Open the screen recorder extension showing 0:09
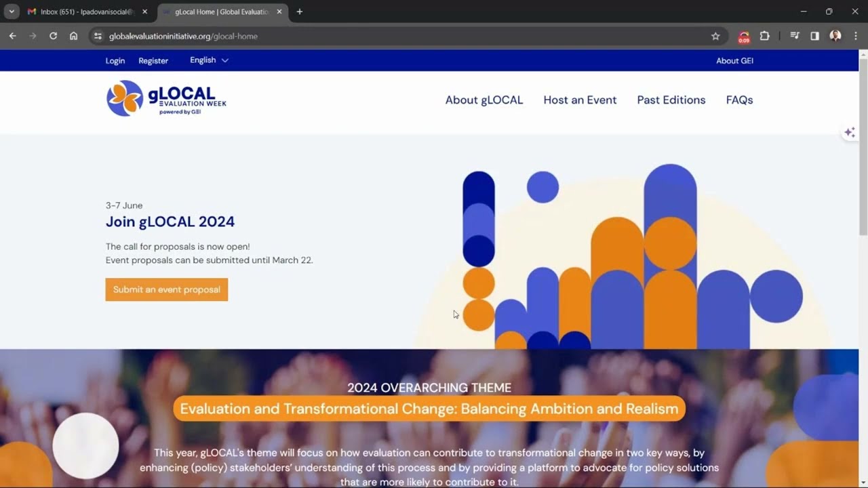This screenshot has width=868, height=488. (744, 37)
